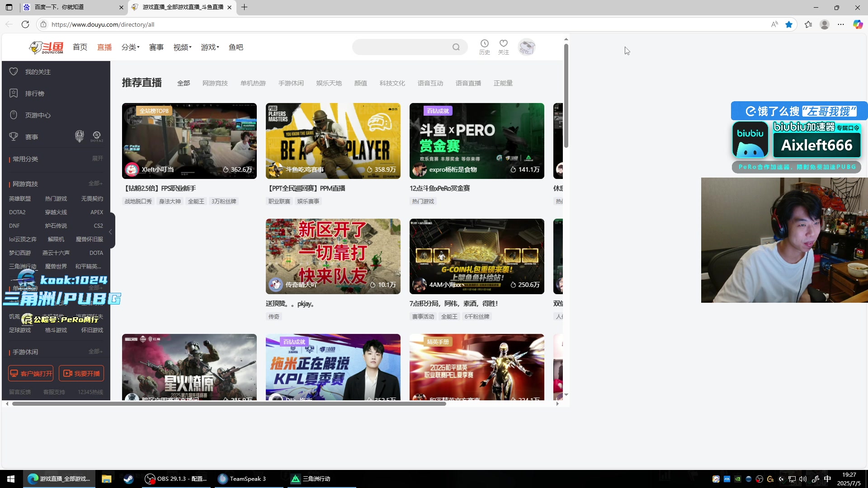
Task: Select the 手游休闲 category tab
Action: 291,83
